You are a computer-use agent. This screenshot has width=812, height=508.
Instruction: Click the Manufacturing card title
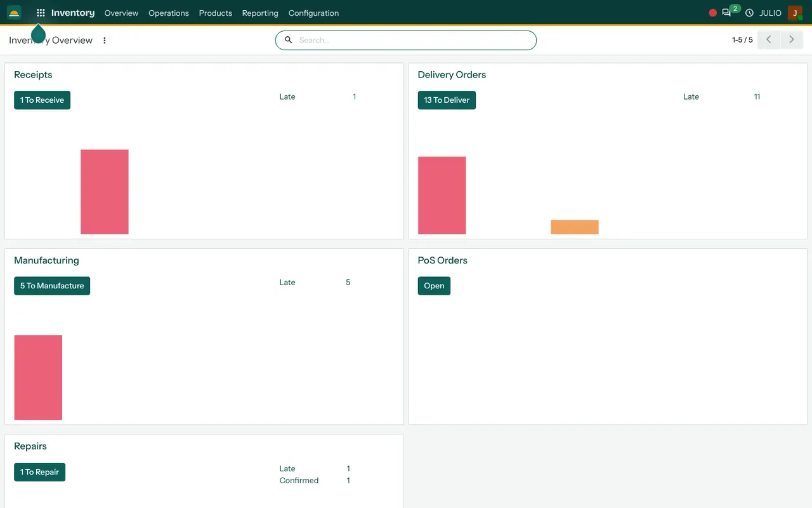click(46, 260)
